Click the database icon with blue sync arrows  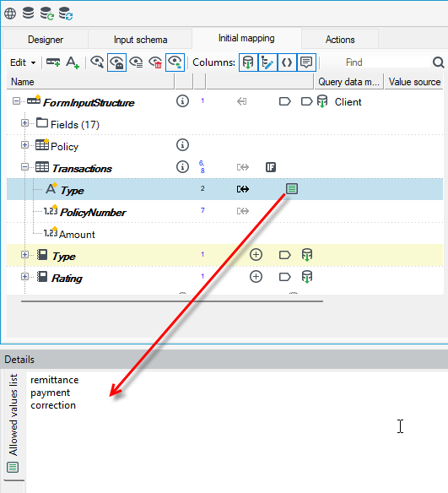pyautogui.click(x=66, y=14)
